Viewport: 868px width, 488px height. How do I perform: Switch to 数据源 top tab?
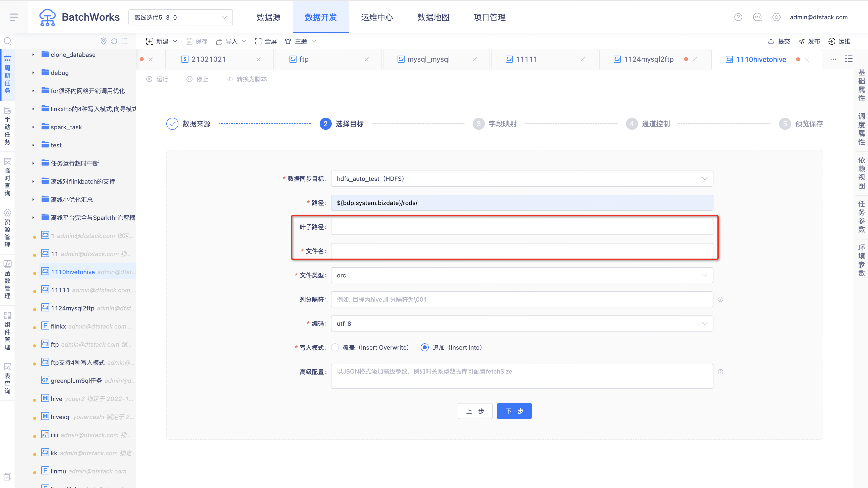click(268, 17)
